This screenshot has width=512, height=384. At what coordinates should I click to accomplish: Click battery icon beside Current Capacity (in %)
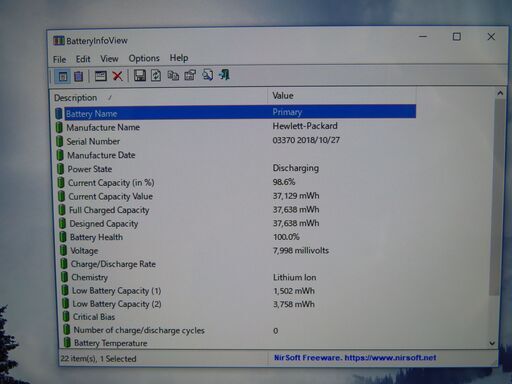(x=61, y=183)
